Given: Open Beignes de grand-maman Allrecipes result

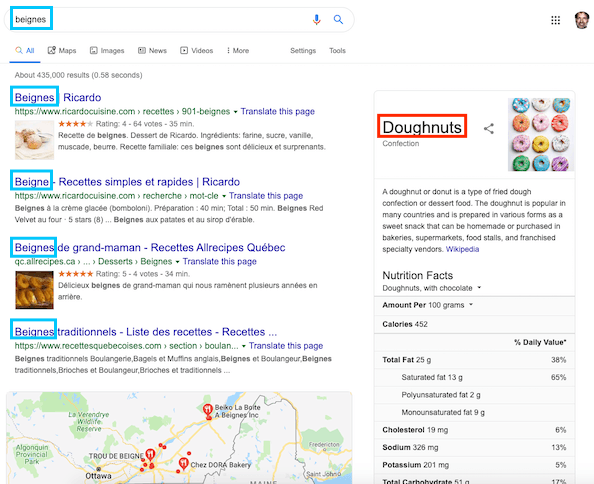Looking at the screenshot, I should (x=150, y=247).
